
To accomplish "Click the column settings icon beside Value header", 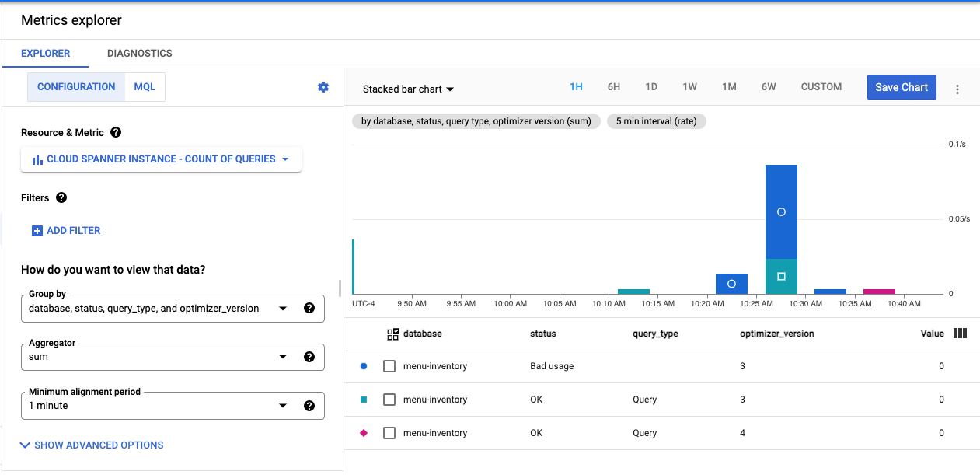I will (x=961, y=333).
